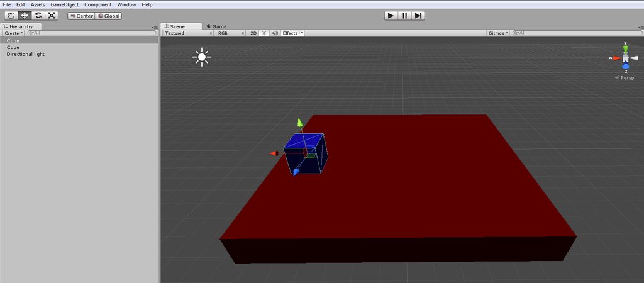Click the Hierarchy search field

click(92, 33)
